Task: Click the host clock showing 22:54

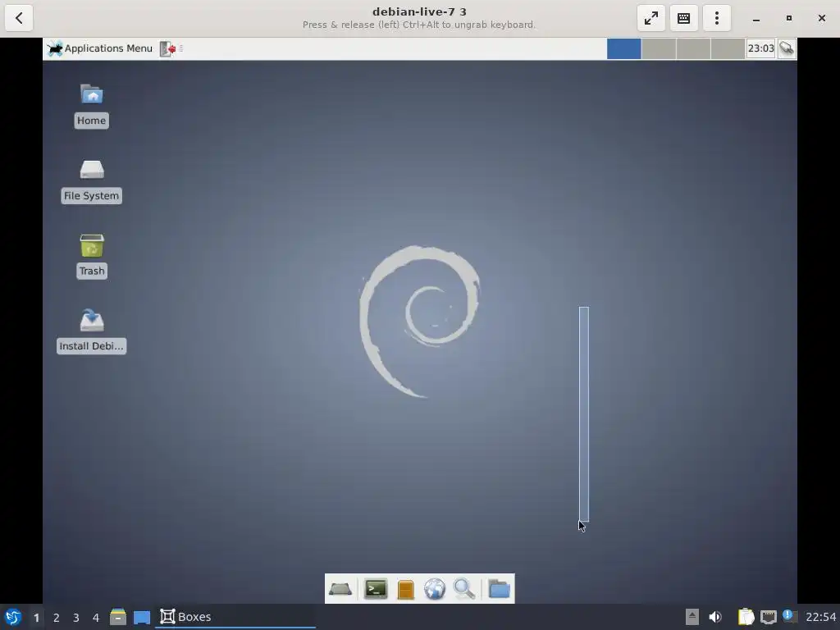Action: [820, 617]
